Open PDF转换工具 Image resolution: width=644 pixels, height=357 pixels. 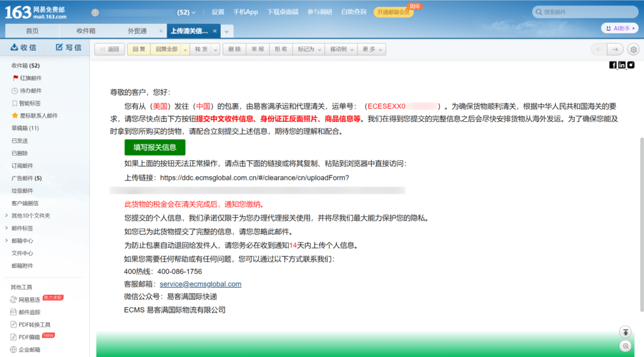30,324
